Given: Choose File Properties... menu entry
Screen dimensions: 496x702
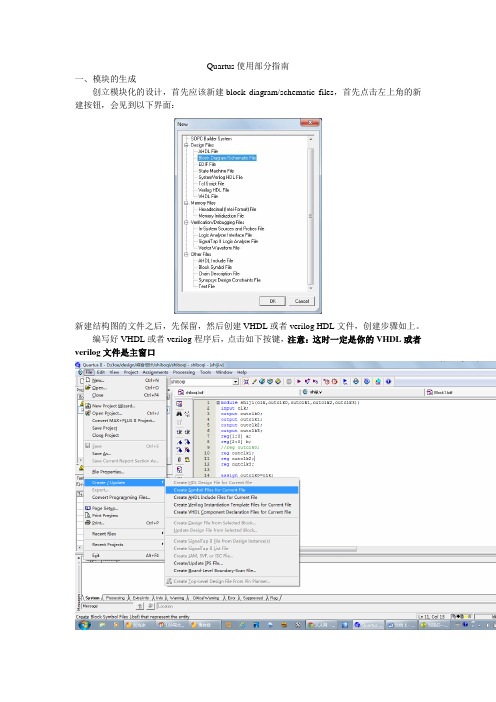Looking at the screenshot, I should pyautogui.click(x=122, y=472).
